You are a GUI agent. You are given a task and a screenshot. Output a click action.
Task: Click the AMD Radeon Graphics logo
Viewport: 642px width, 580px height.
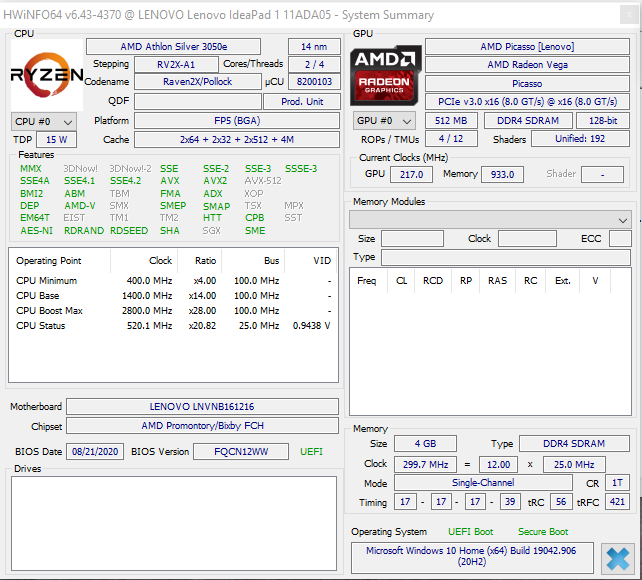tap(385, 75)
